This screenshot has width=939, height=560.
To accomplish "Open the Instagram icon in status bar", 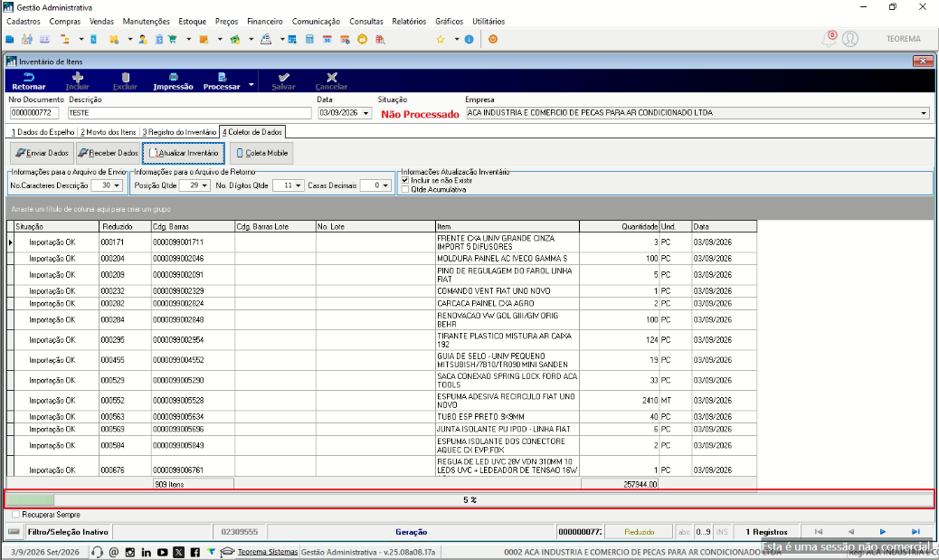I will (x=130, y=552).
